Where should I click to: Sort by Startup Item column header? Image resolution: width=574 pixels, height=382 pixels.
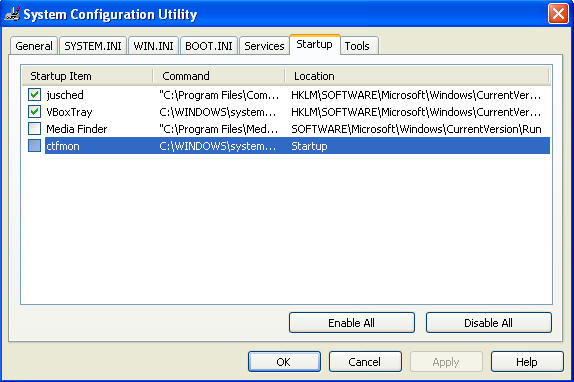coord(87,76)
